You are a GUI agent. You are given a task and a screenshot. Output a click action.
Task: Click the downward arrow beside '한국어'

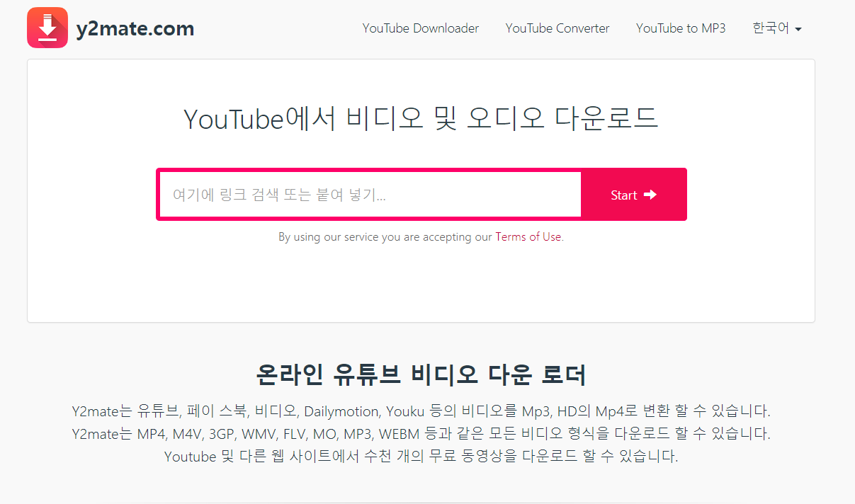point(799,30)
